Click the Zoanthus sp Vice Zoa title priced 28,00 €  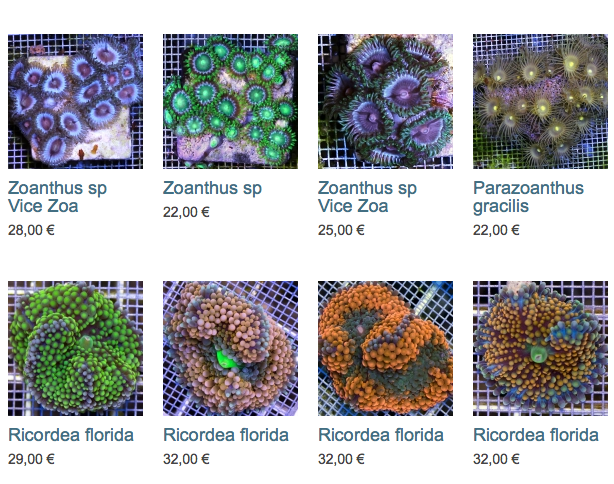(x=57, y=197)
